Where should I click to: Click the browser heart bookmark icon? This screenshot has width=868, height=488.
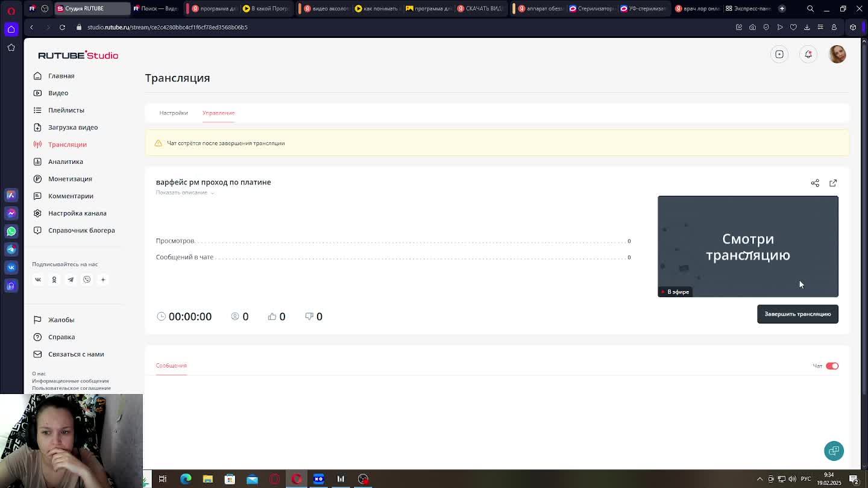(x=793, y=27)
